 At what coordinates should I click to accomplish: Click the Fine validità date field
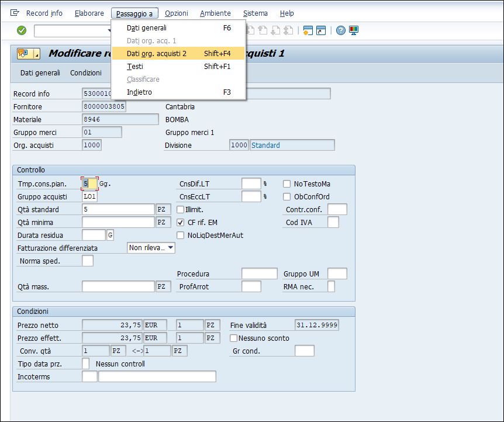316,325
